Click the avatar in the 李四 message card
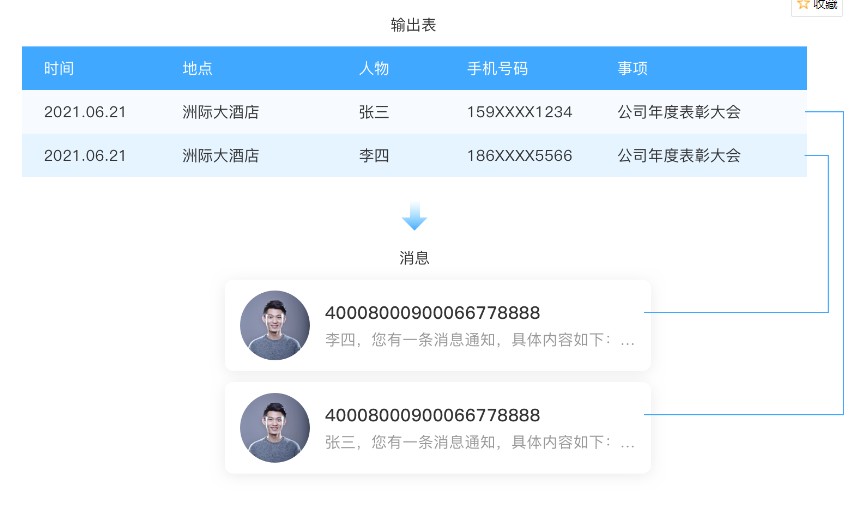The width and height of the screenshot is (859, 512). tap(275, 325)
